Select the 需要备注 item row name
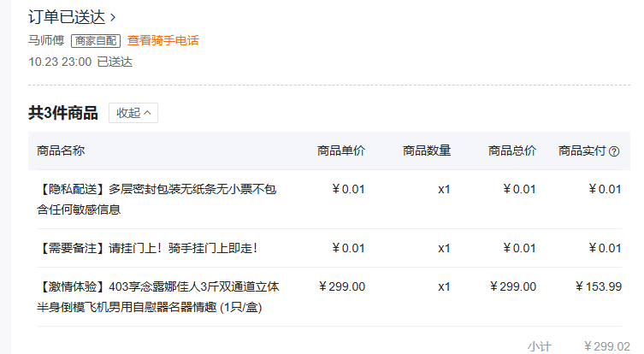The image size is (644, 354). click(148, 248)
